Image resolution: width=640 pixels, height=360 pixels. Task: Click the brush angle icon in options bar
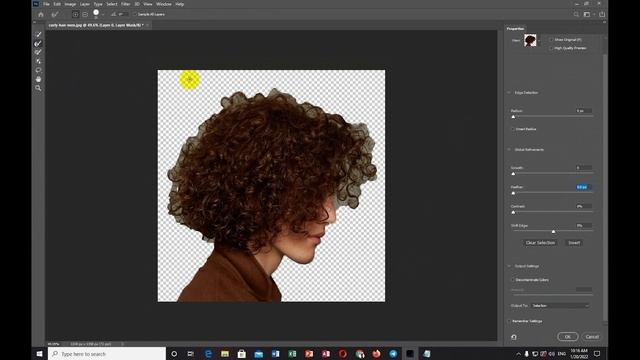coord(113,14)
